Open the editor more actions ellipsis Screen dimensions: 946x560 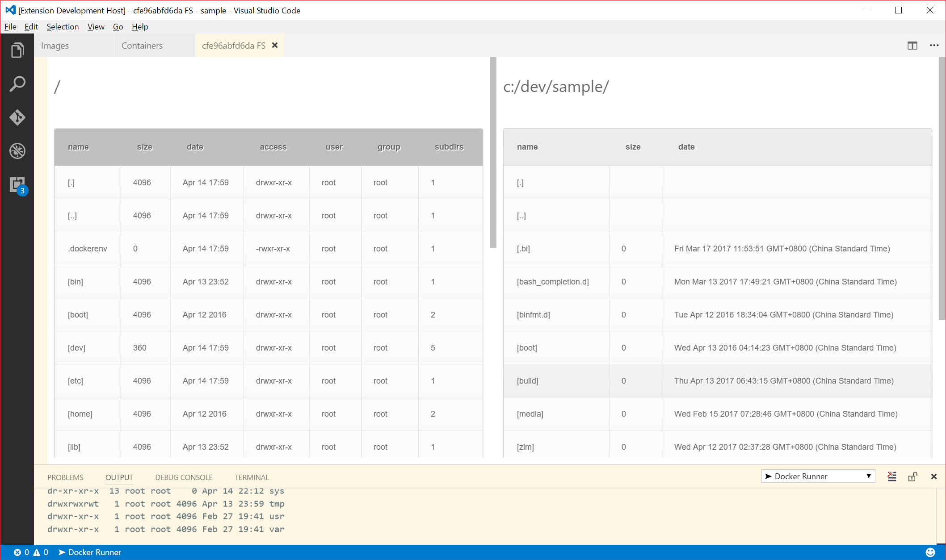coord(934,46)
